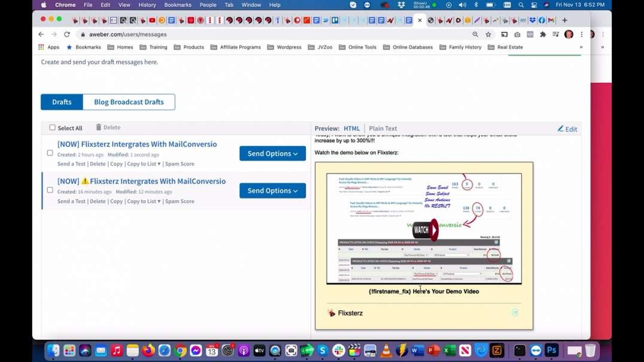The height and width of the screenshot is (362, 644).
Task: Switch to the Facebook browser tab
Action: (x=542, y=20)
